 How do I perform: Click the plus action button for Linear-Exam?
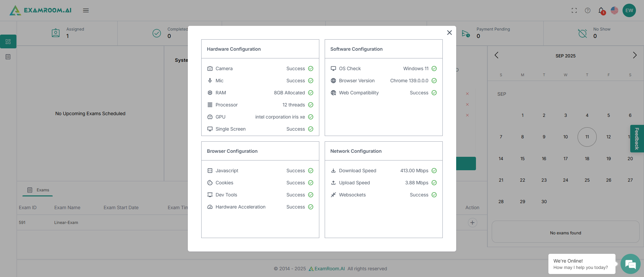tap(472, 223)
